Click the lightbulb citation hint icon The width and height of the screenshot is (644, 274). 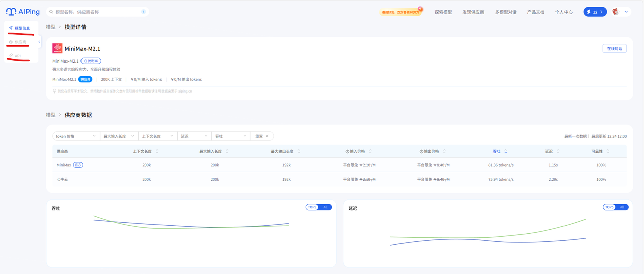(x=54, y=91)
